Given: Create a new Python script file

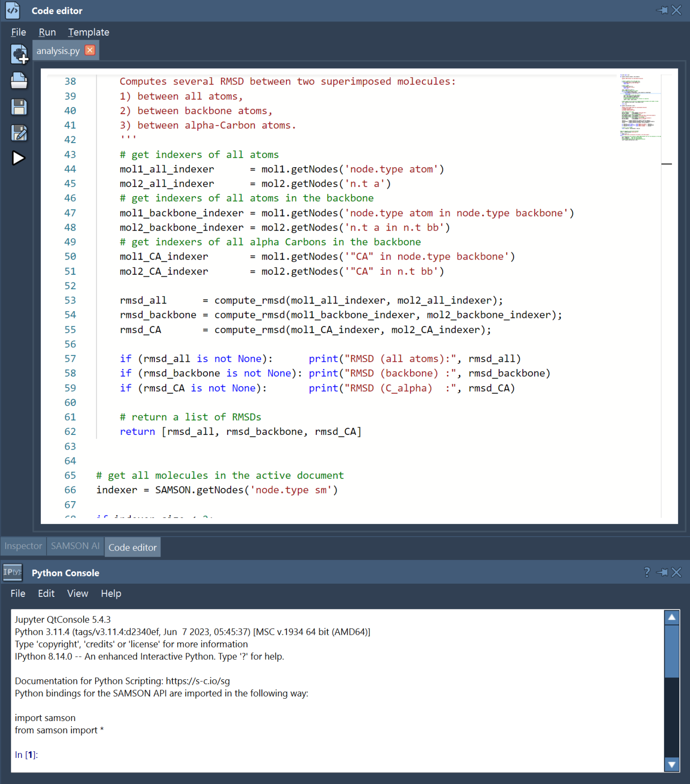Looking at the screenshot, I should [20, 54].
